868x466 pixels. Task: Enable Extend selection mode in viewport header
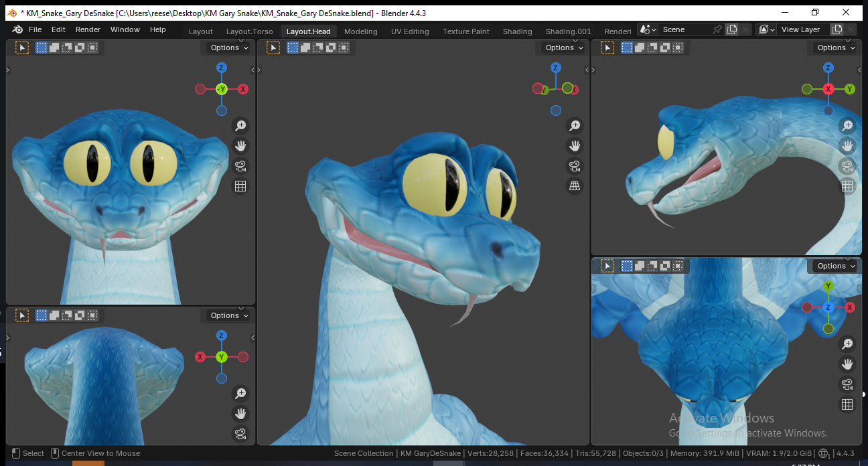coord(305,47)
